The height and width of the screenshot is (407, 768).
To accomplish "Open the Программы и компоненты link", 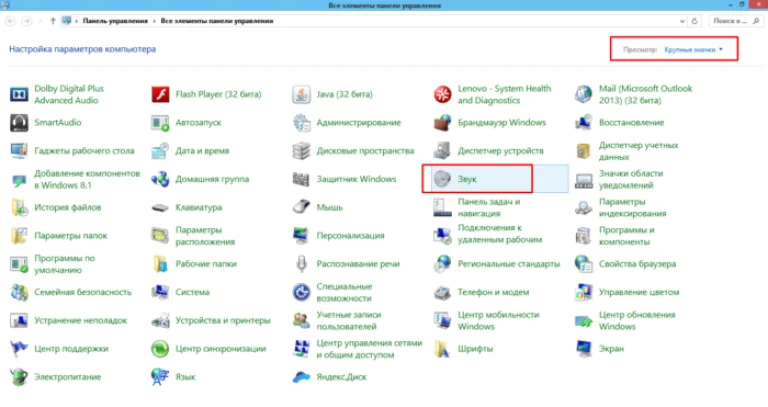I will coord(626,236).
